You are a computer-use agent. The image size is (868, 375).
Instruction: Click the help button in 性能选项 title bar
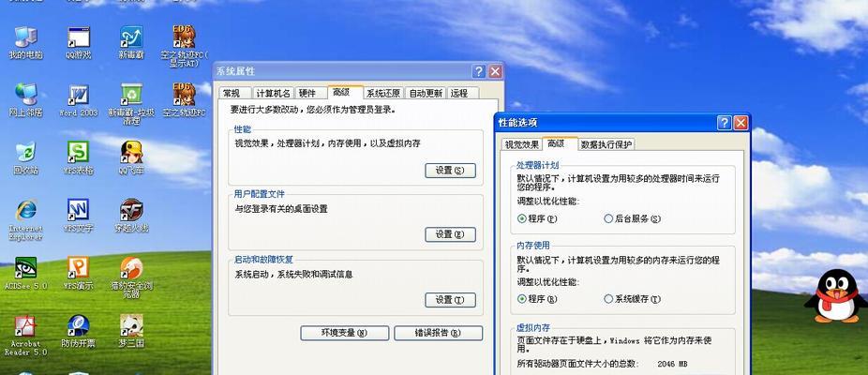[x=724, y=123]
